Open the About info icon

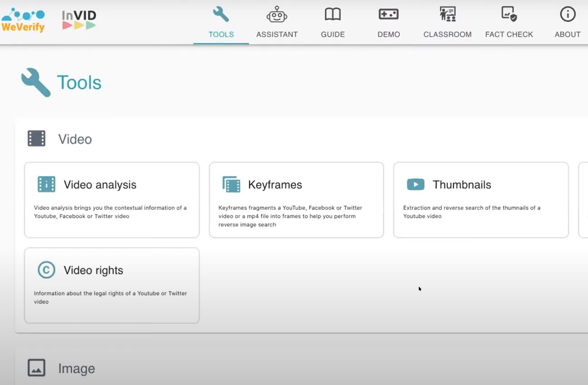pyautogui.click(x=568, y=14)
